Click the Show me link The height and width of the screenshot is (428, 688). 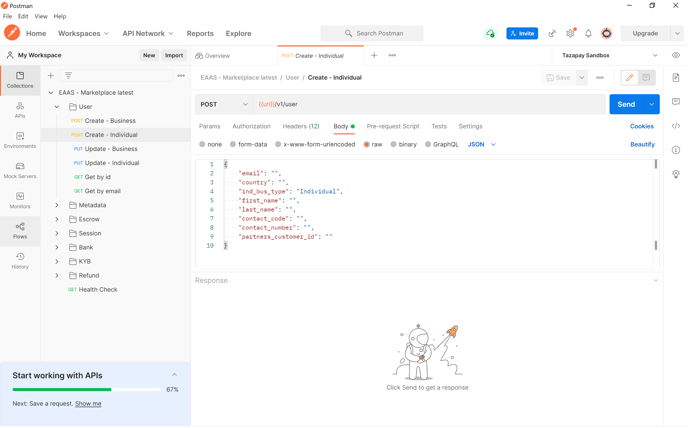(x=88, y=404)
